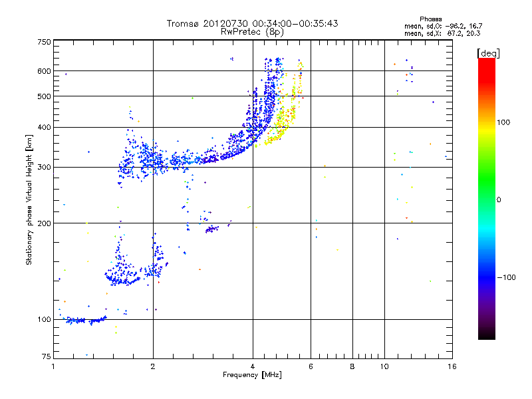The height and width of the screenshot is (399, 532).
Task: Select the "mean, sd,O: -96.2, 16.7" line
Action: click(443, 26)
